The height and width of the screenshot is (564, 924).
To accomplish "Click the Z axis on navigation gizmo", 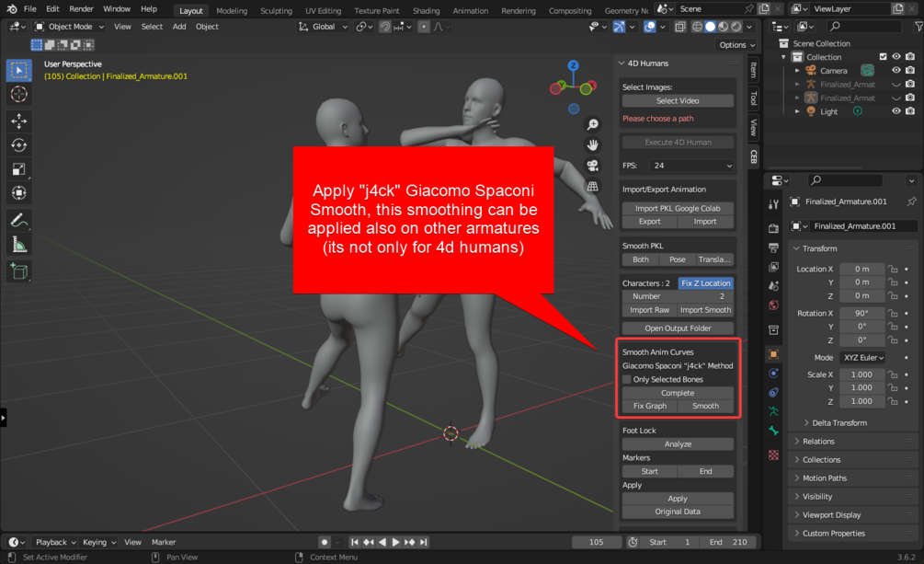I will pyautogui.click(x=573, y=65).
